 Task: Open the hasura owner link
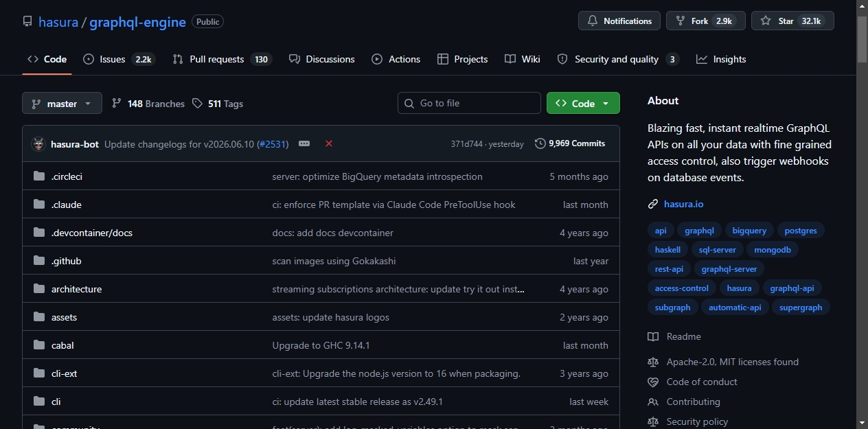pyautogui.click(x=58, y=22)
